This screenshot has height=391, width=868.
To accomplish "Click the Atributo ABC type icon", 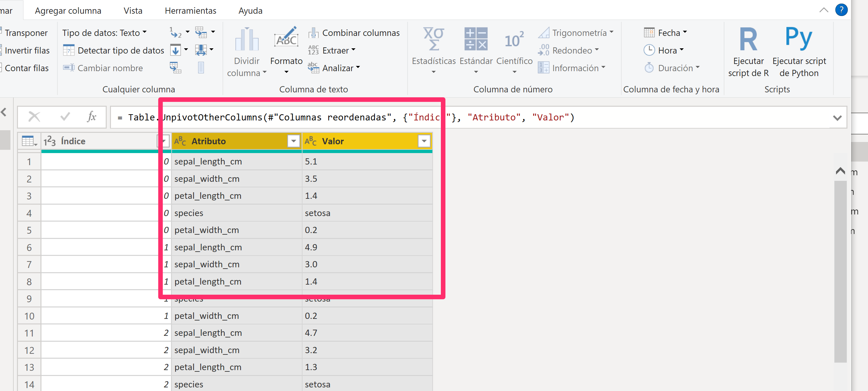I will click(180, 141).
